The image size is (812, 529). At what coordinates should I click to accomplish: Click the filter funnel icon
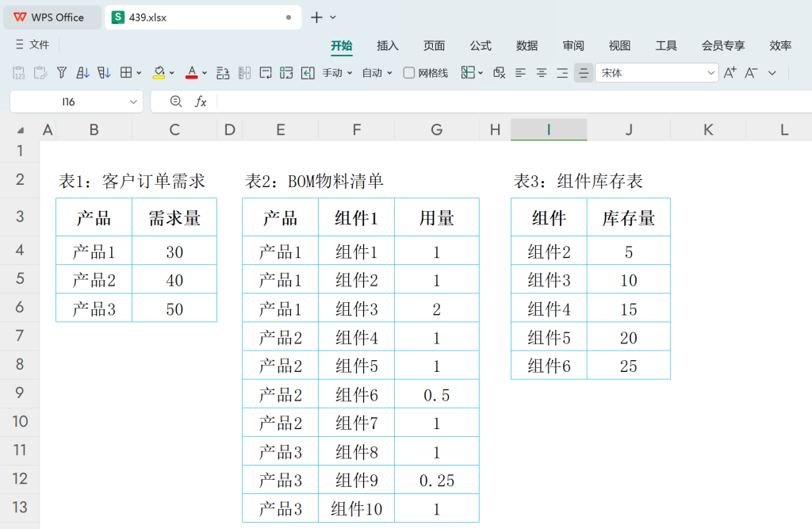tap(62, 73)
